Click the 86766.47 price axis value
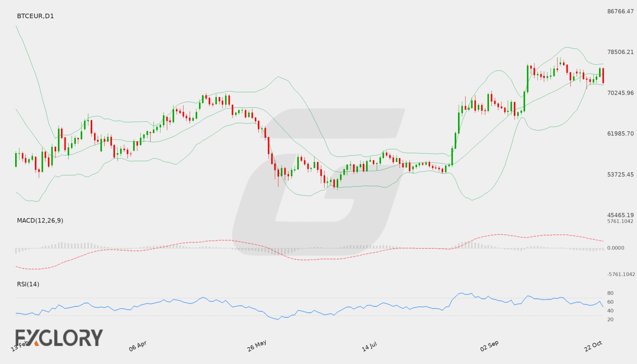Screen dimensions: 637x364 click(x=620, y=11)
